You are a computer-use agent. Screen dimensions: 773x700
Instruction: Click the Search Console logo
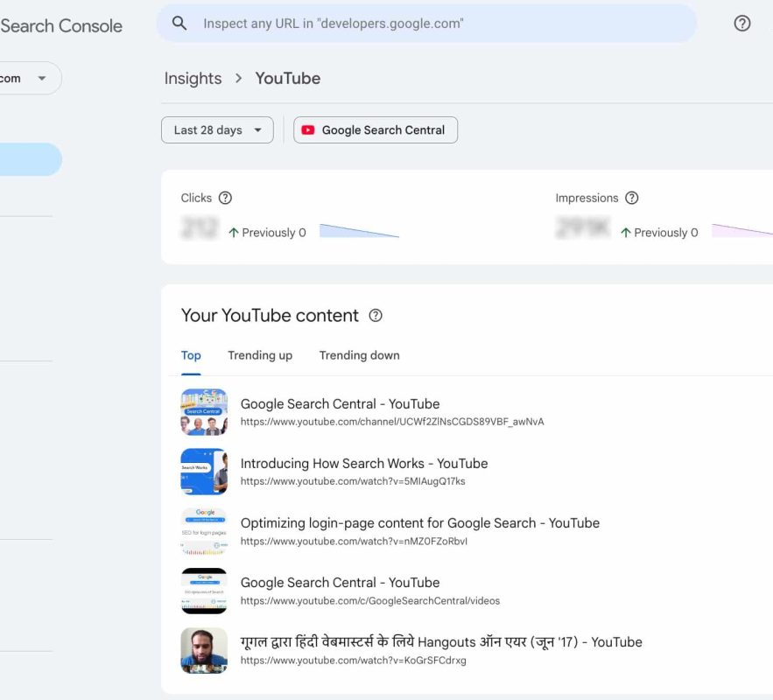(61, 26)
